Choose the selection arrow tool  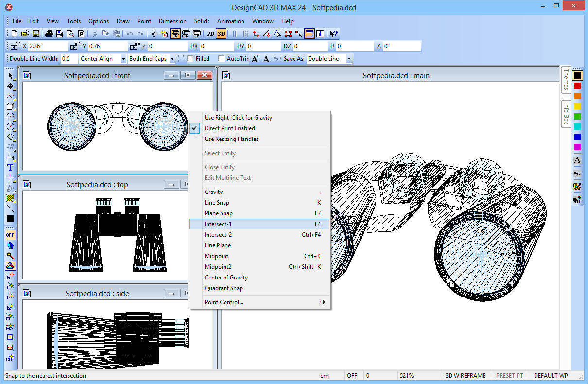(10, 76)
